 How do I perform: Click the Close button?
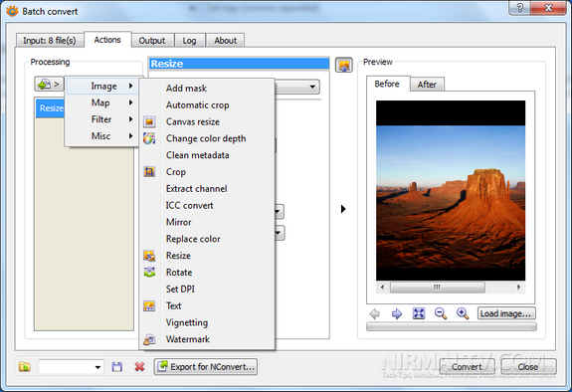[528, 367]
